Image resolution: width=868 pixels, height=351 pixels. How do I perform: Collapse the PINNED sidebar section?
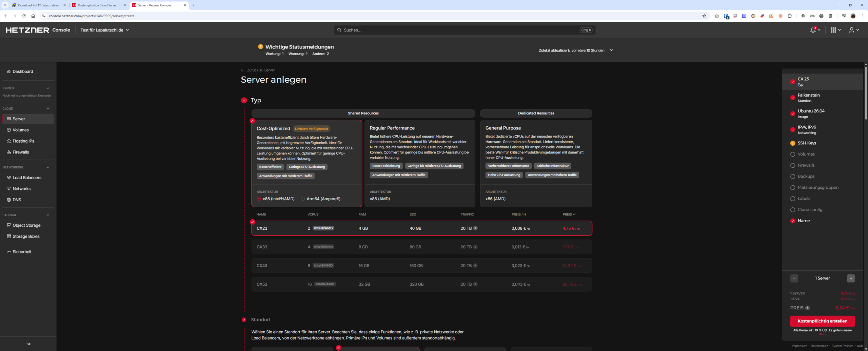point(48,88)
